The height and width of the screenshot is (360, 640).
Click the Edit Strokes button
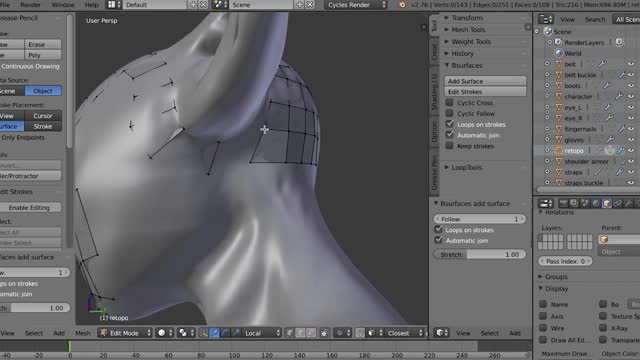[485, 92]
